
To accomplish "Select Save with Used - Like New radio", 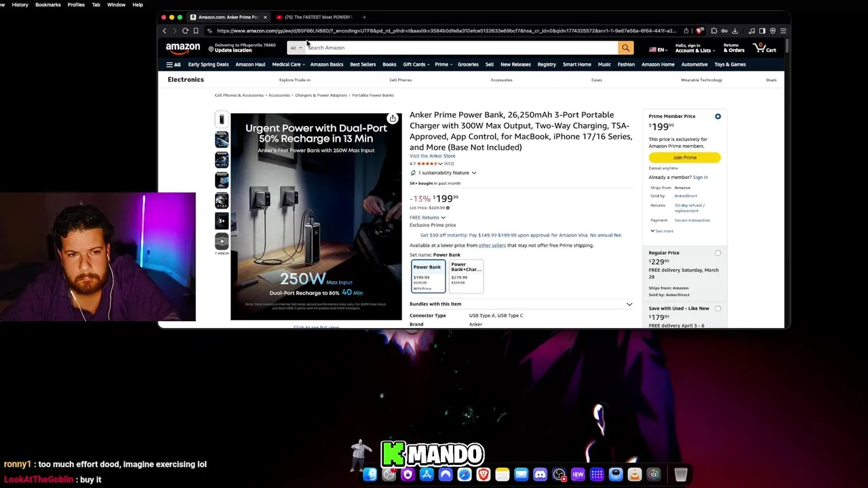I will coord(717,308).
